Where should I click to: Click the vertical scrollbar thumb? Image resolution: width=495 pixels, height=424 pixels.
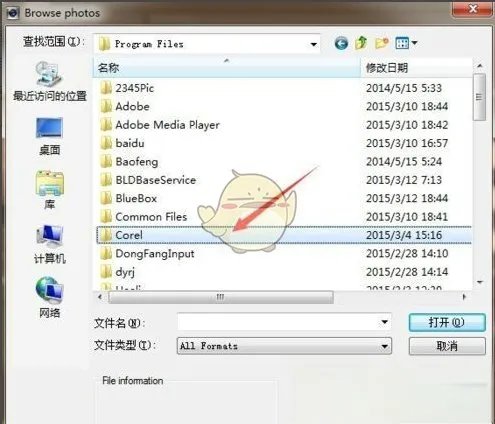[x=480, y=97]
